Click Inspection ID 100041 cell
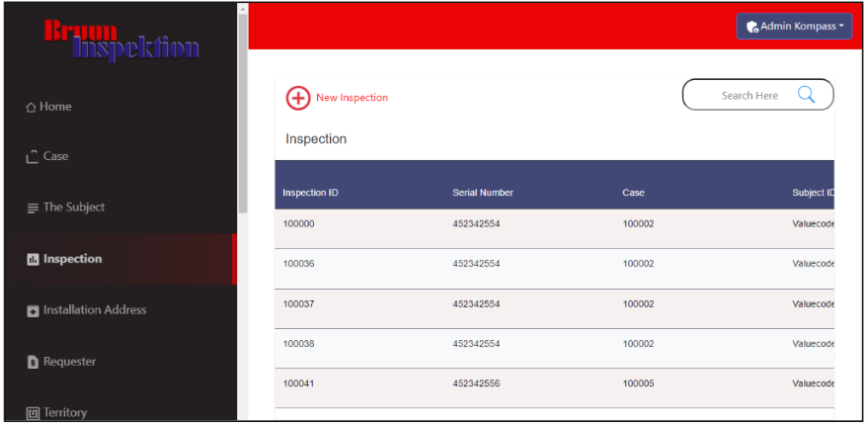 click(x=298, y=383)
